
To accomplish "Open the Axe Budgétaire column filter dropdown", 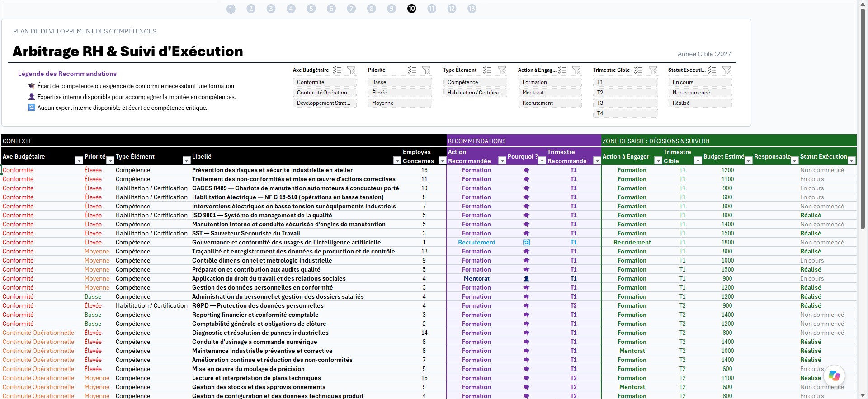I will (x=79, y=161).
